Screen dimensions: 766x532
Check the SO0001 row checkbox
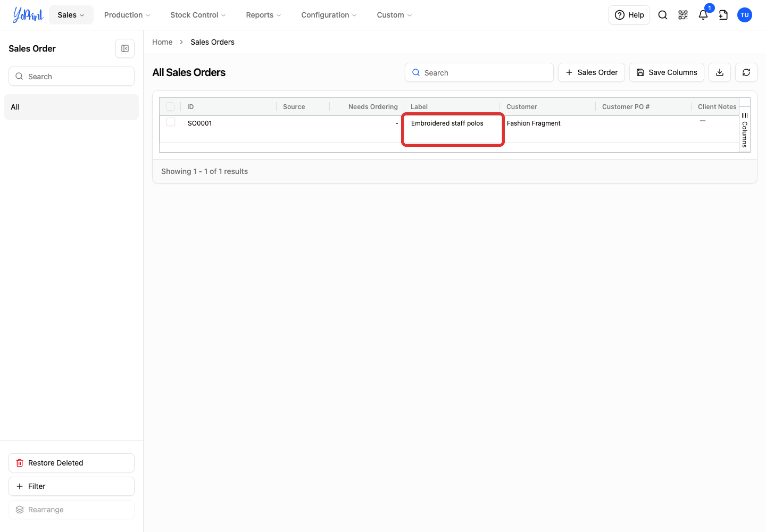pyautogui.click(x=171, y=122)
